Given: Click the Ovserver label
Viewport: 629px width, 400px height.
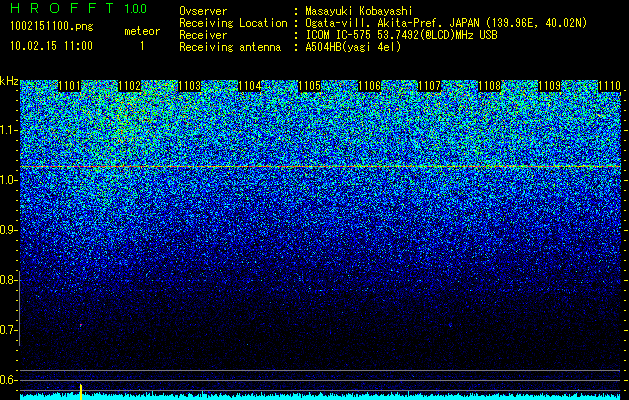Looking at the screenshot, I should tap(203, 11).
